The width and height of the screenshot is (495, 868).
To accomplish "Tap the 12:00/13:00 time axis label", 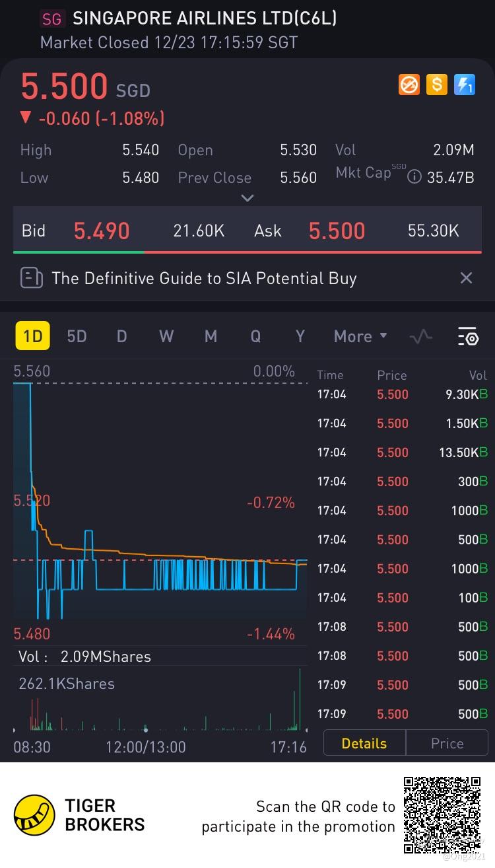I will (146, 747).
